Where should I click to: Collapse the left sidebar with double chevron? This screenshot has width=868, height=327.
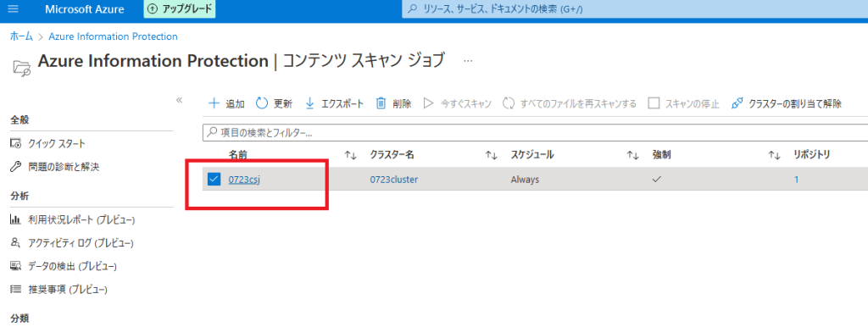(x=179, y=100)
